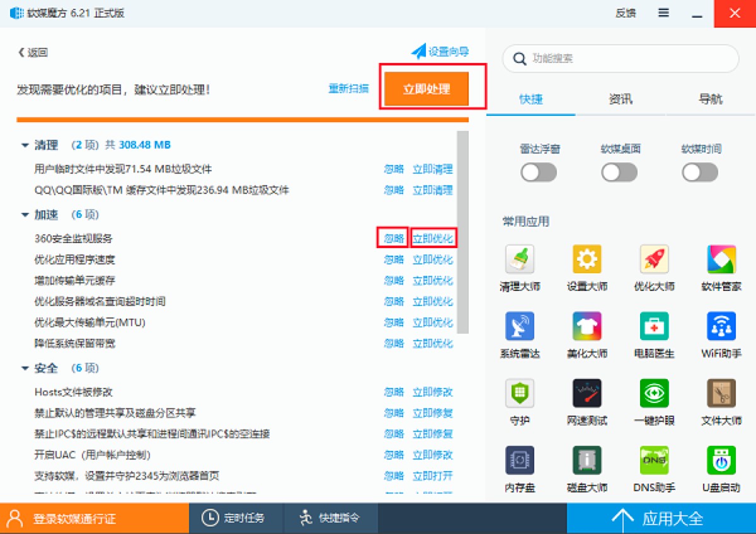Click 立即打开 for 设置并守护2345 row

click(433, 475)
